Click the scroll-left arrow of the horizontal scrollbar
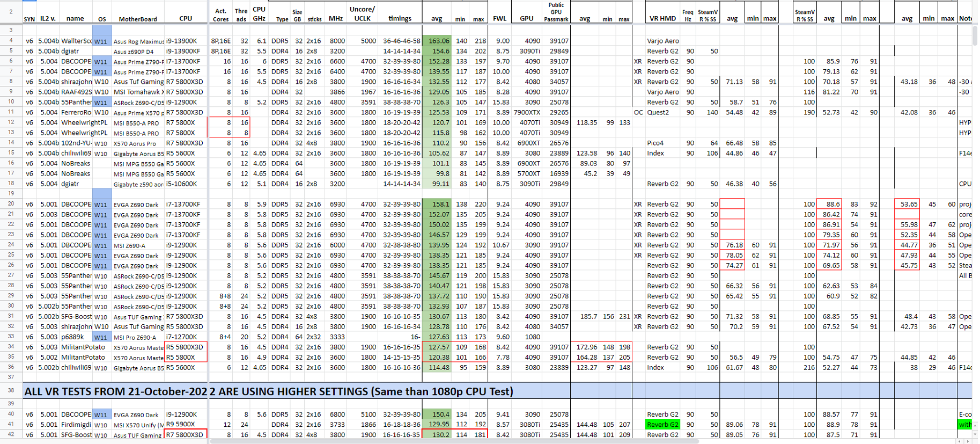Image resolution: width=980 pixels, height=444 pixels. click(x=960, y=441)
